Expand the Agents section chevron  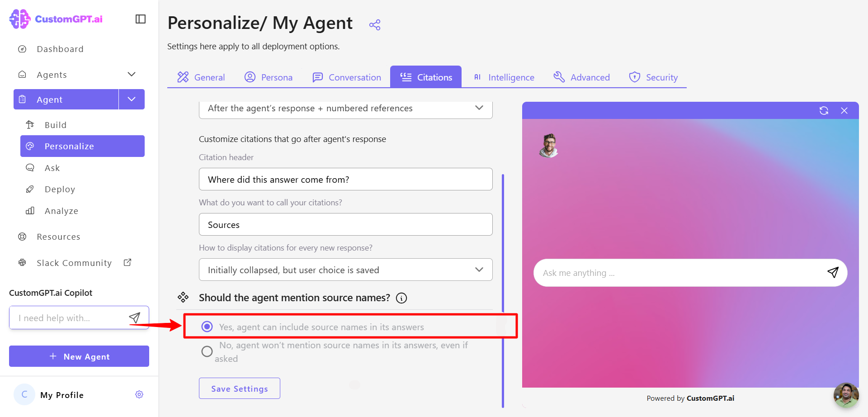pos(132,74)
